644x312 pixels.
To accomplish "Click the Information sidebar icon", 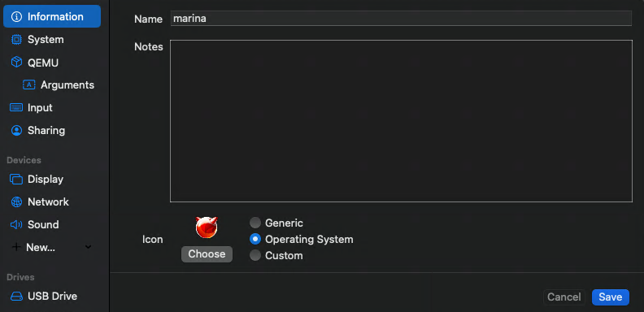I will pos(16,16).
